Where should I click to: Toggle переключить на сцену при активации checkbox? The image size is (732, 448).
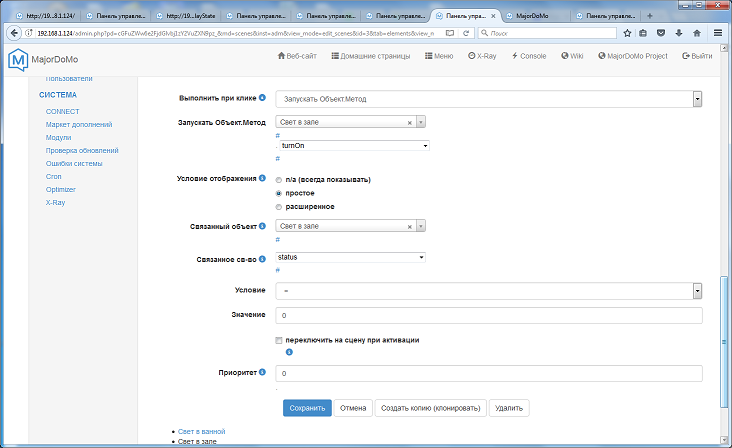click(279, 340)
